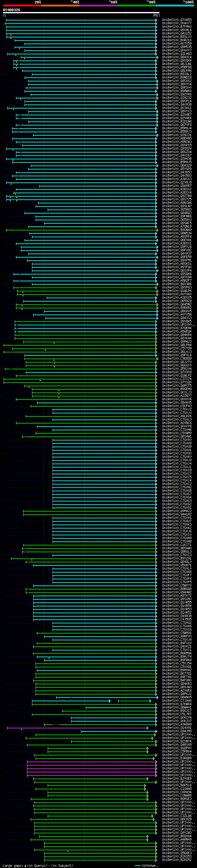Click the orange ~40% identity legend bar
Image resolution: width=197 pixels, height=868 pixels.
(60, 6)
